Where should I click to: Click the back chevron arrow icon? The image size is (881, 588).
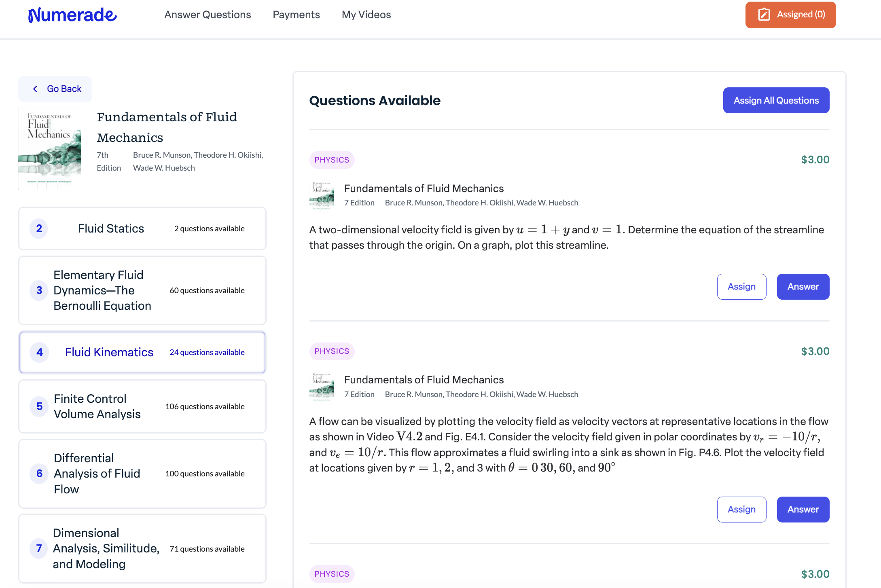[35, 89]
